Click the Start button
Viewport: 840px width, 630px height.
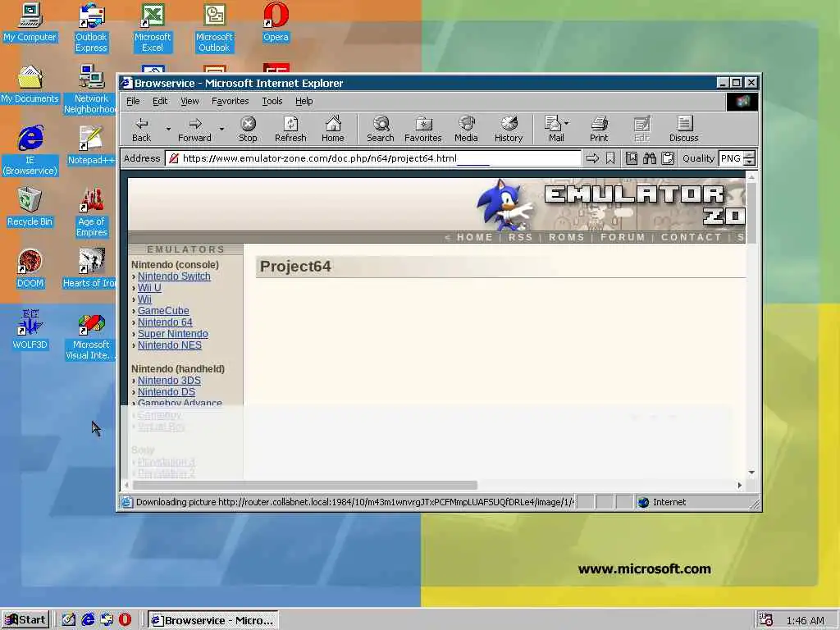click(x=25, y=620)
